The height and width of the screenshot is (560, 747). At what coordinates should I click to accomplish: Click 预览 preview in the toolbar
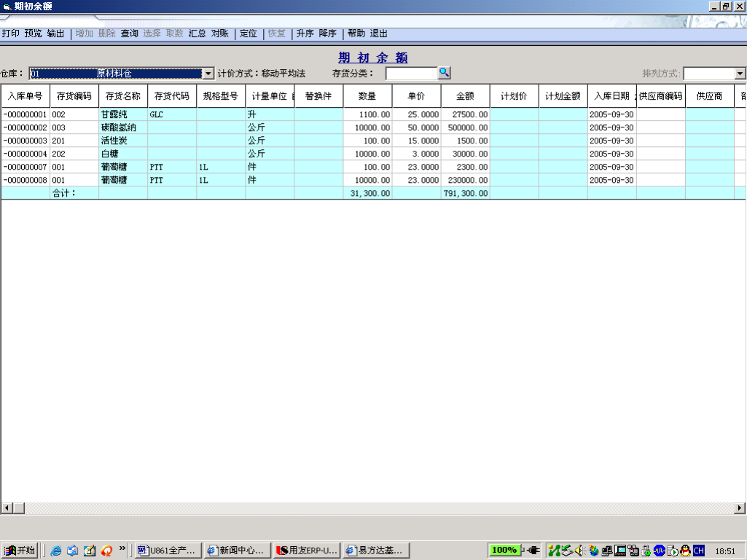[33, 33]
